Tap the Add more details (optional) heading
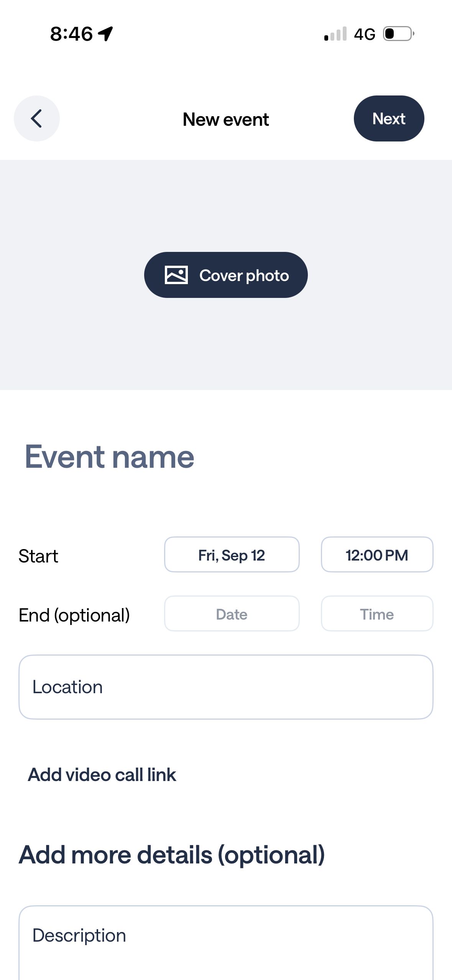 [172, 855]
